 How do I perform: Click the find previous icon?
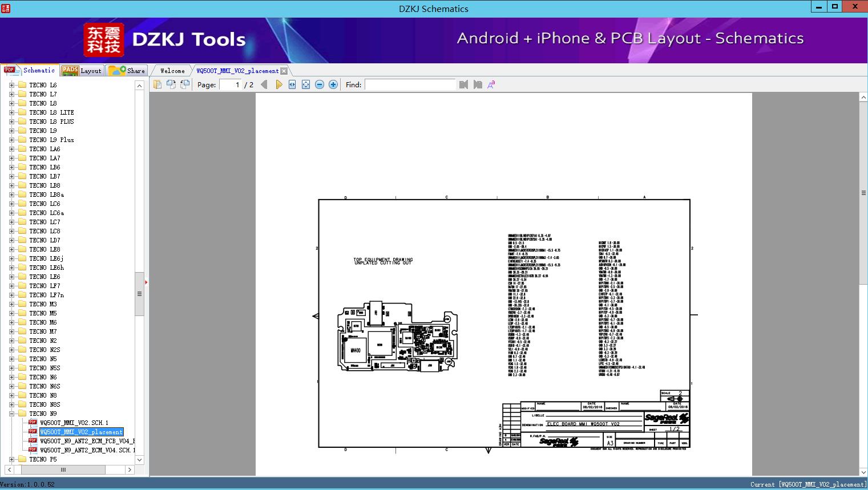tap(463, 84)
